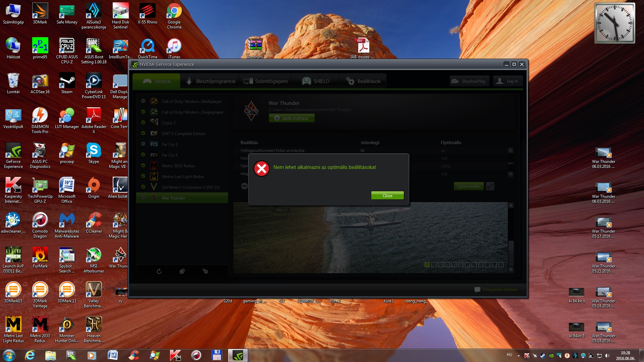Open the iTunes desktop icon

pos(174,49)
